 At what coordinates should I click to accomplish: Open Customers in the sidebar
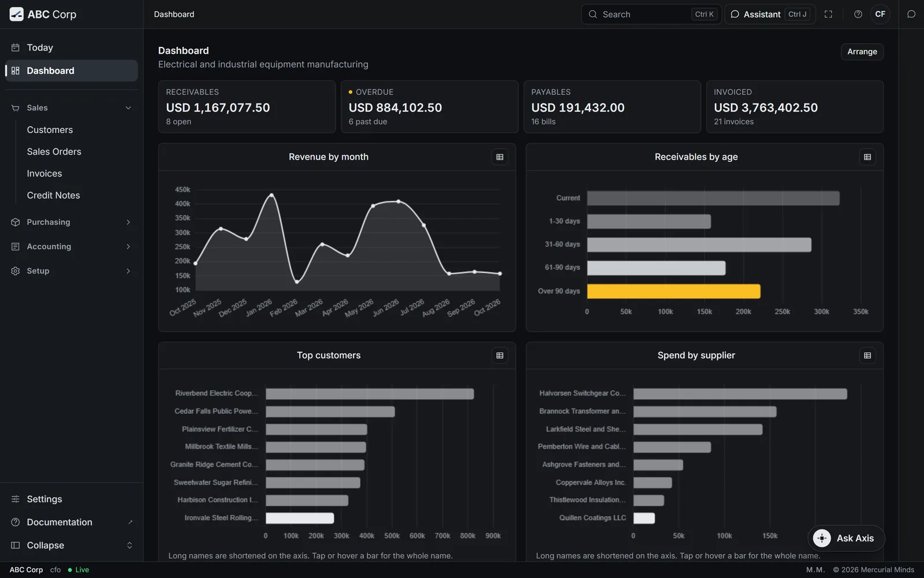coord(50,130)
